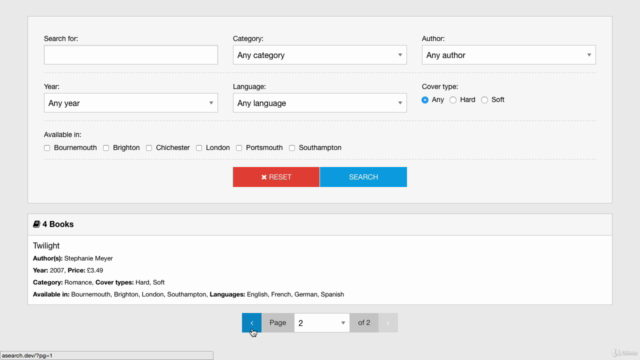
Task: Click the Price £3.49 text
Action: (85, 270)
